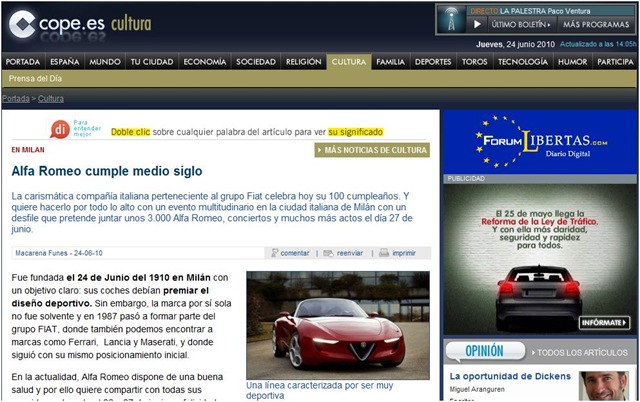Viewport: 640px width, 402px height.
Task: Play the live radio stream
Action: 477,24
